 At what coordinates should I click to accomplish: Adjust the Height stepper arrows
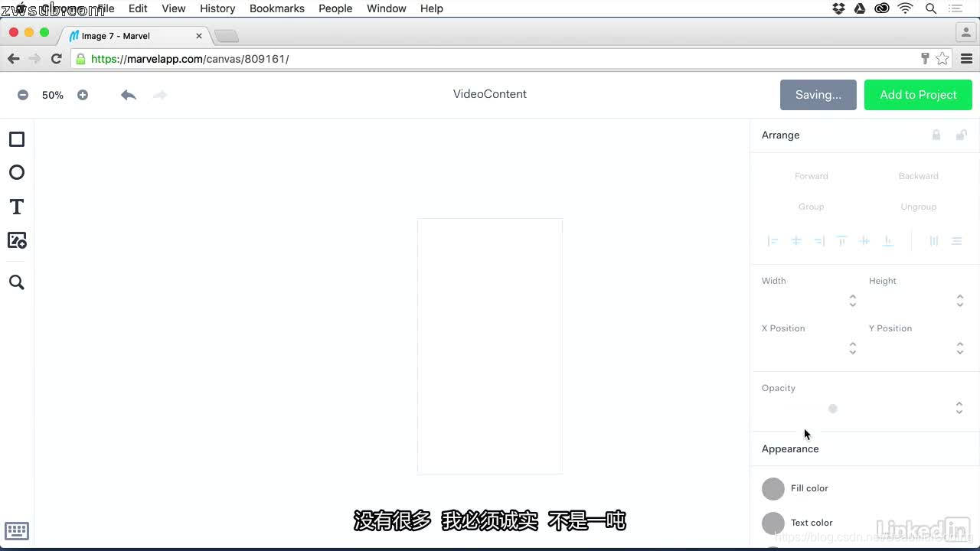tap(960, 301)
